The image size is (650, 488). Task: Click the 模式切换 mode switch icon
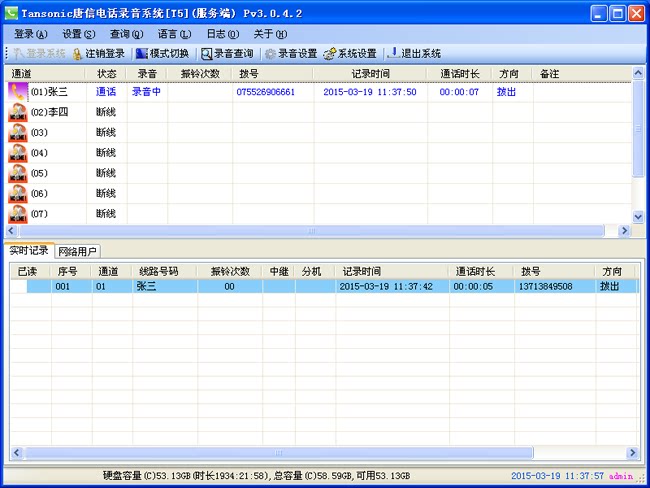click(x=142, y=54)
